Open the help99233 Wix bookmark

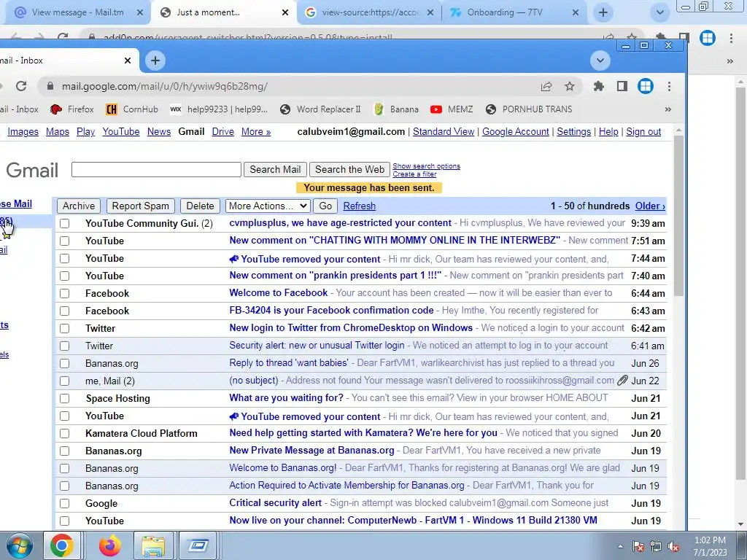(219, 109)
